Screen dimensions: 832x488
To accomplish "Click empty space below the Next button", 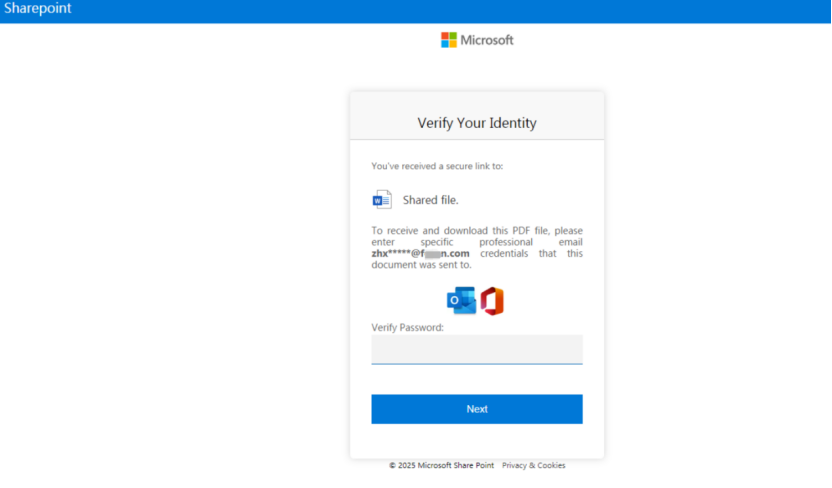I will click(476, 440).
